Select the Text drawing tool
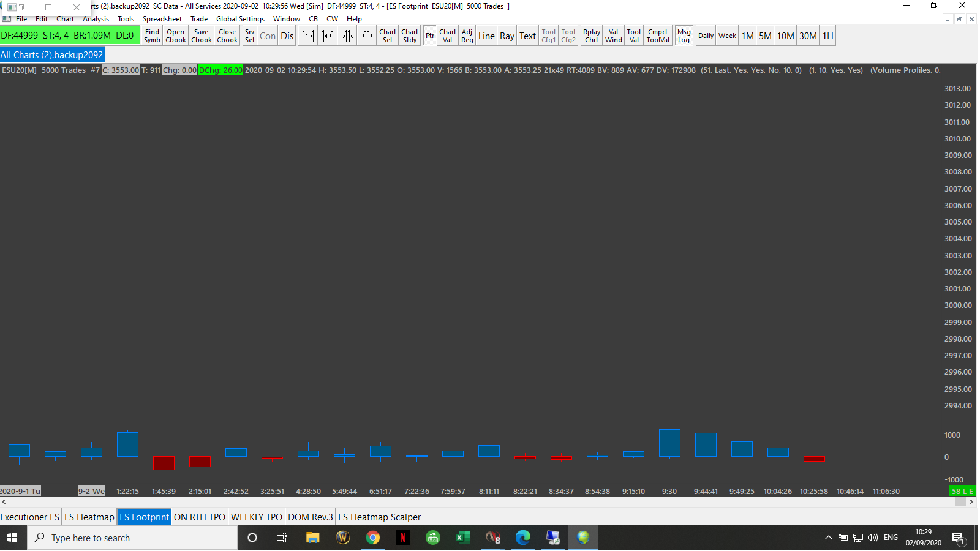Image resolution: width=980 pixels, height=551 pixels. coord(528,36)
